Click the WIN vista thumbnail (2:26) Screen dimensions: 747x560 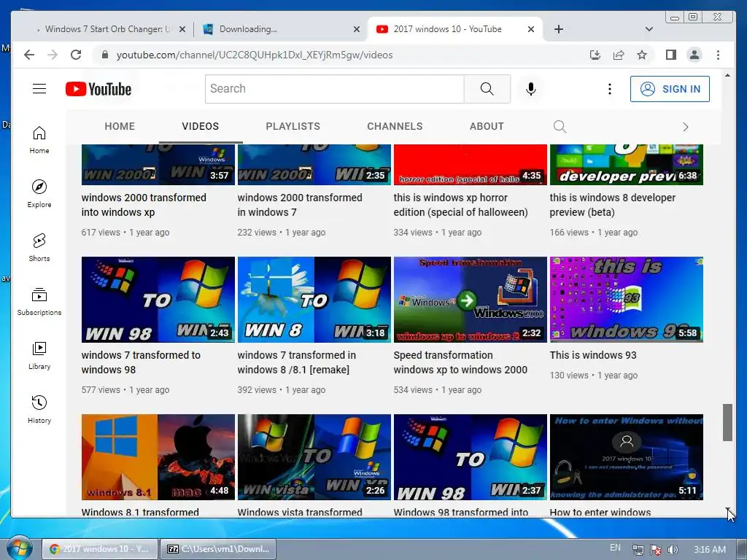tap(314, 457)
